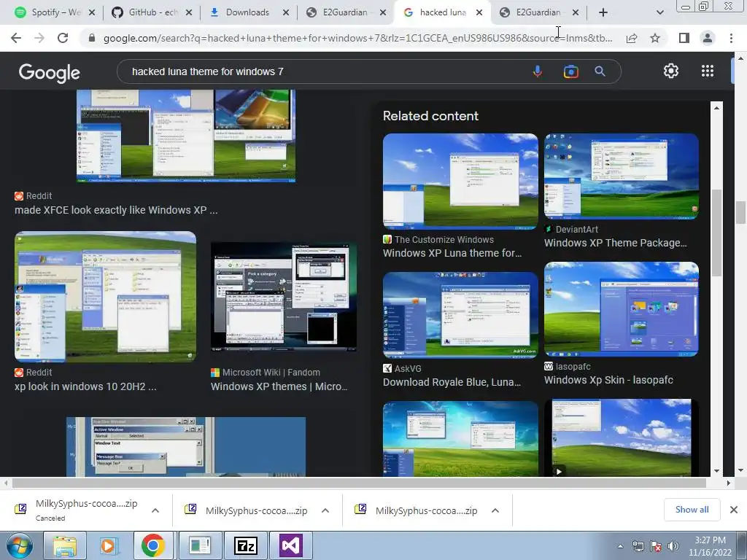The image size is (747, 560).
Task: Open the XFCE looks like Windows XP result
Action: tap(116, 210)
